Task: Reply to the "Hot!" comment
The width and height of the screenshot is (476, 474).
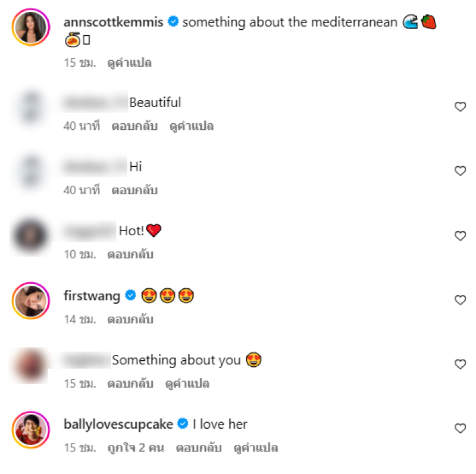Action: click(x=130, y=254)
